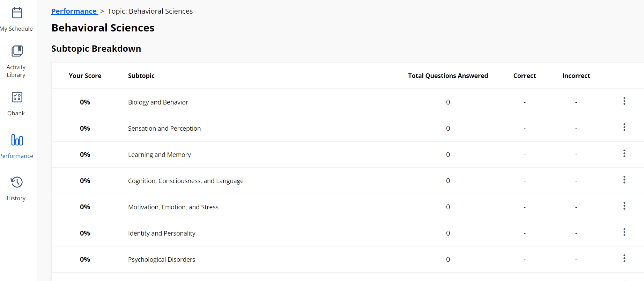The width and height of the screenshot is (644, 281).
Task: Click three-dot menu for Cognition, Consciousness, and Language
Action: [624, 180]
